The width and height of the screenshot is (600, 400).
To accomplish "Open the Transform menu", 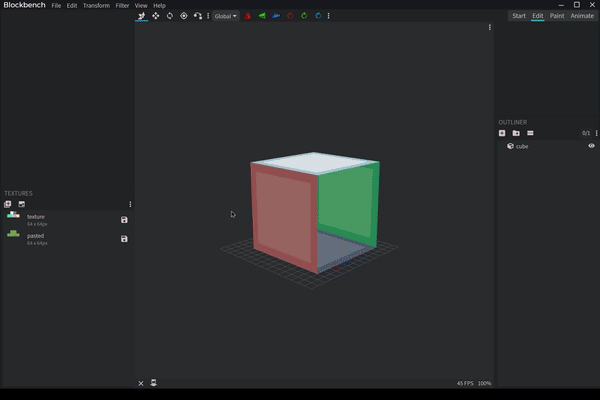I will (96, 6).
